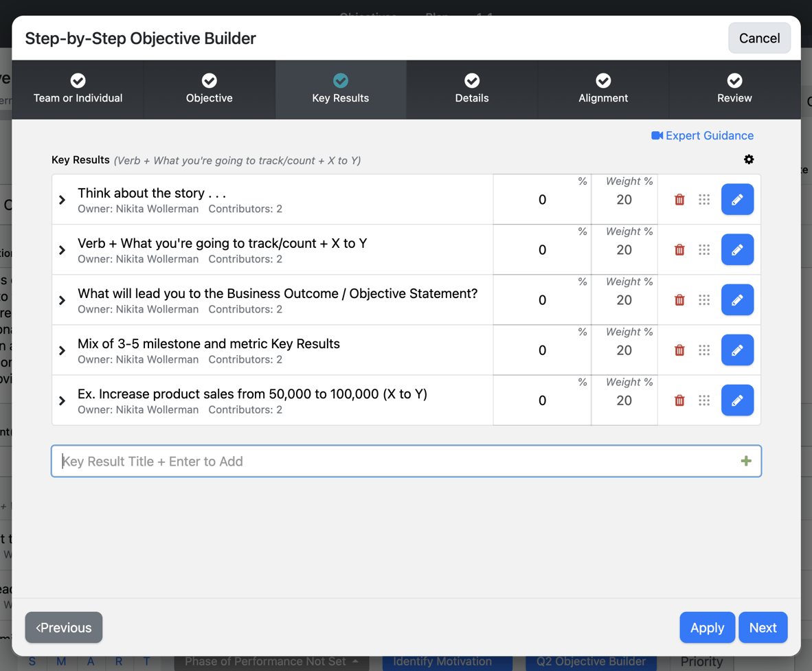Click 'Verb + What you're going to track/count' row title
The image size is (812, 671).
click(222, 243)
